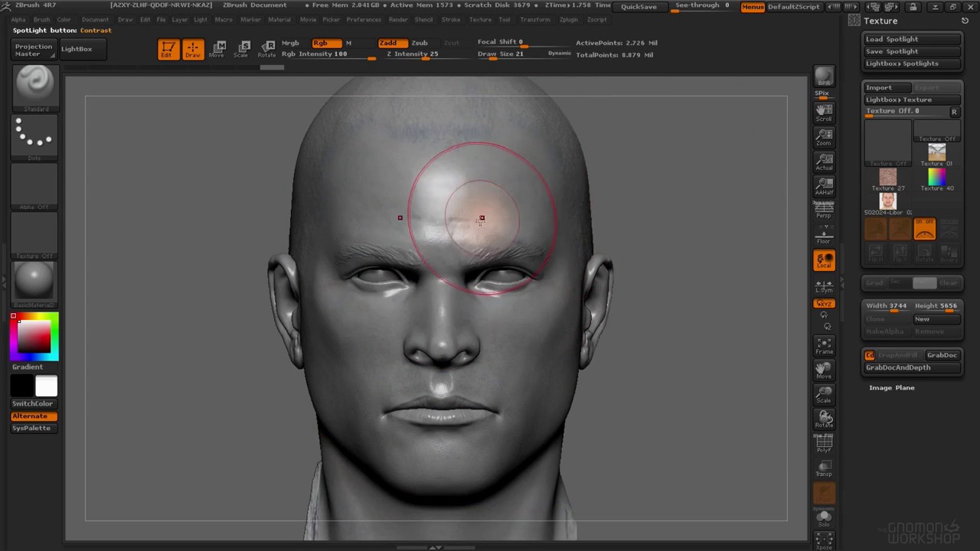Select the Edit mode button
This screenshot has width=980, height=551.
coord(168,50)
